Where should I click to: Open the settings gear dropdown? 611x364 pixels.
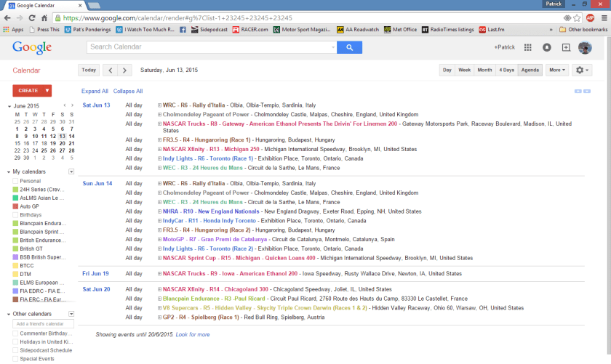click(582, 70)
